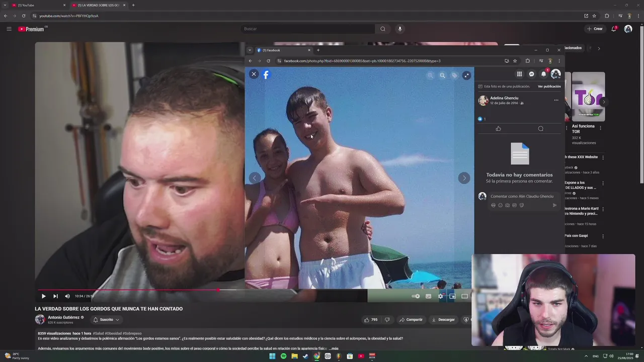Click the YouTube Buscar search field
Image resolution: width=644 pixels, height=362 pixels.
[x=307, y=29]
